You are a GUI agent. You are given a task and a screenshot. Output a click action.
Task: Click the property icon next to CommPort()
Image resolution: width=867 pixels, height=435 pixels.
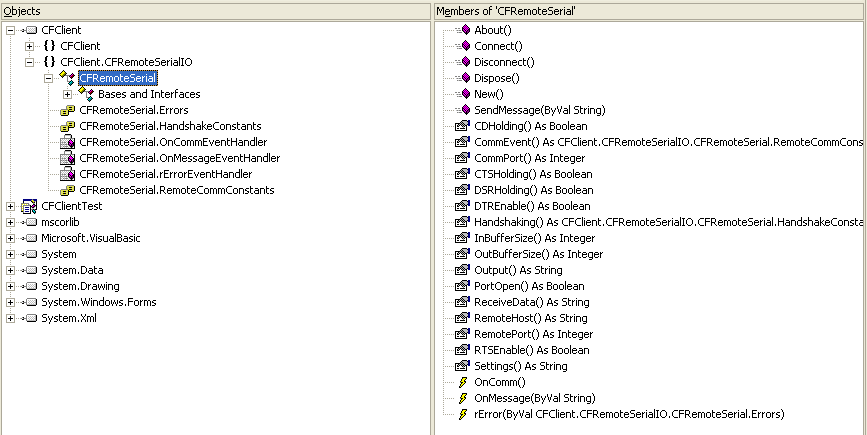(x=462, y=158)
